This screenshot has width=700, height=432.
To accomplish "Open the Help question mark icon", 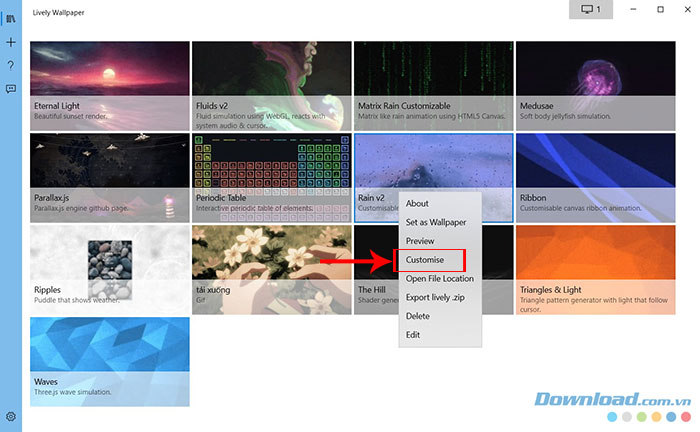I will pos(11,65).
